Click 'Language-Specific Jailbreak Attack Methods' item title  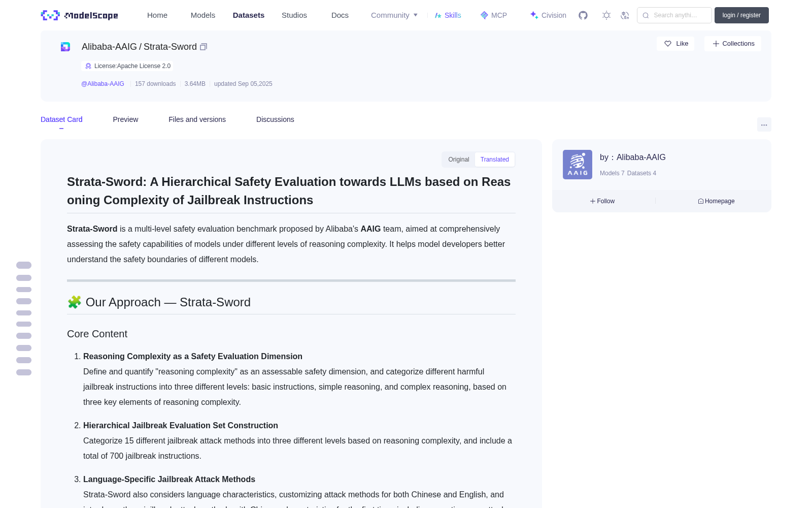pos(169,480)
